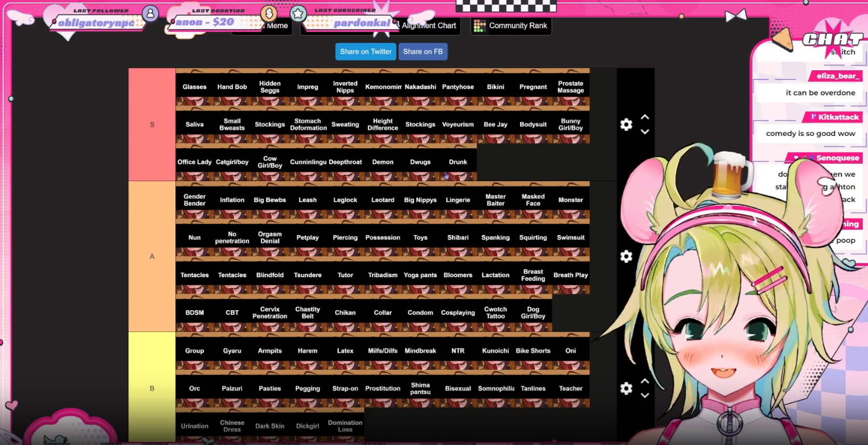Click the Latex tile
Image resolution: width=868 pixels, height=445 pixels.
pyautogui.click(x=345, y=351)
